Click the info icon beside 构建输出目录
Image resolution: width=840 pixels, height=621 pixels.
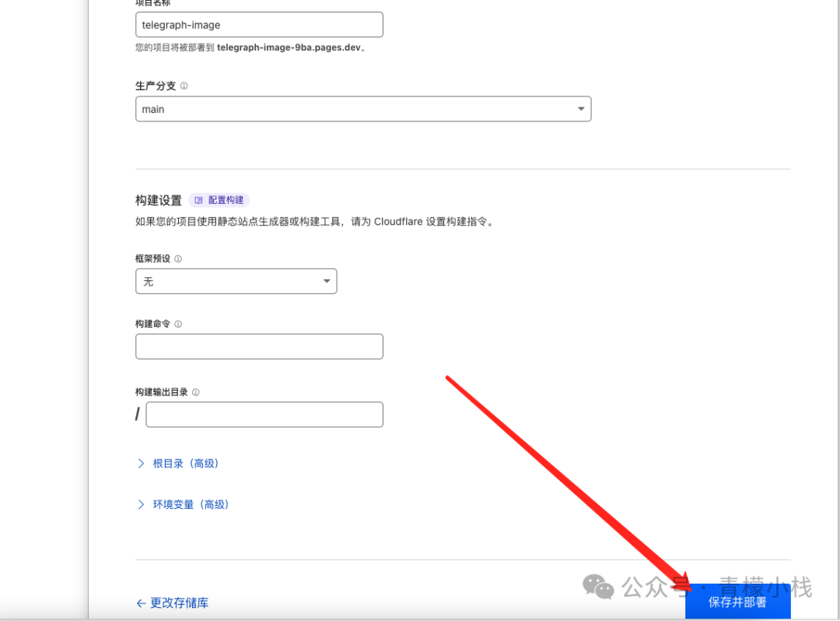pyautogui.click(x=195, y=392)
